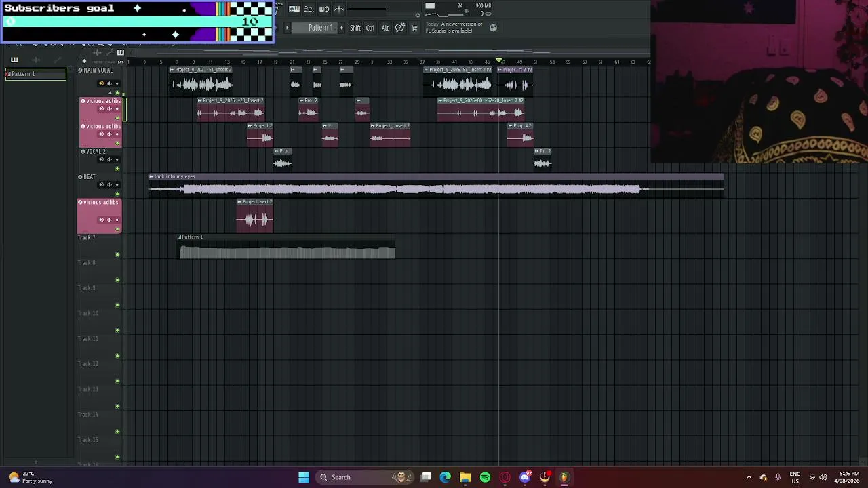
Task: Click the typing keyboard to piano icon
Action: click(x=294, y=9)
